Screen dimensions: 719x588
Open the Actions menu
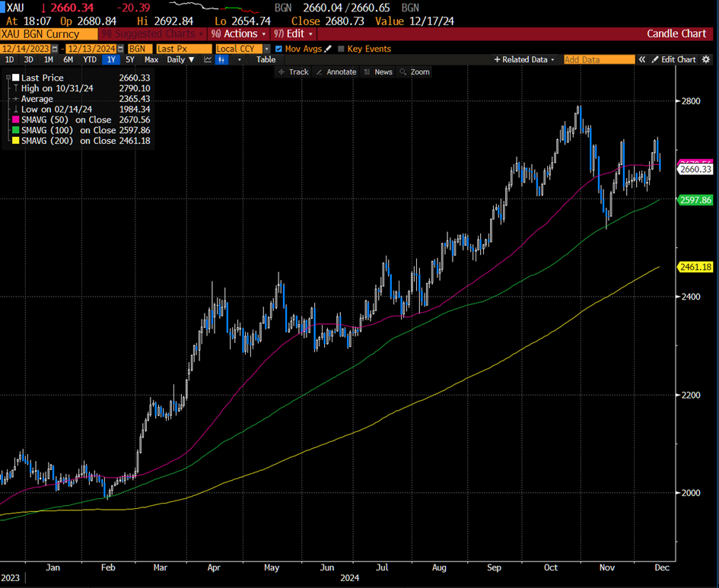coord(238,34)
